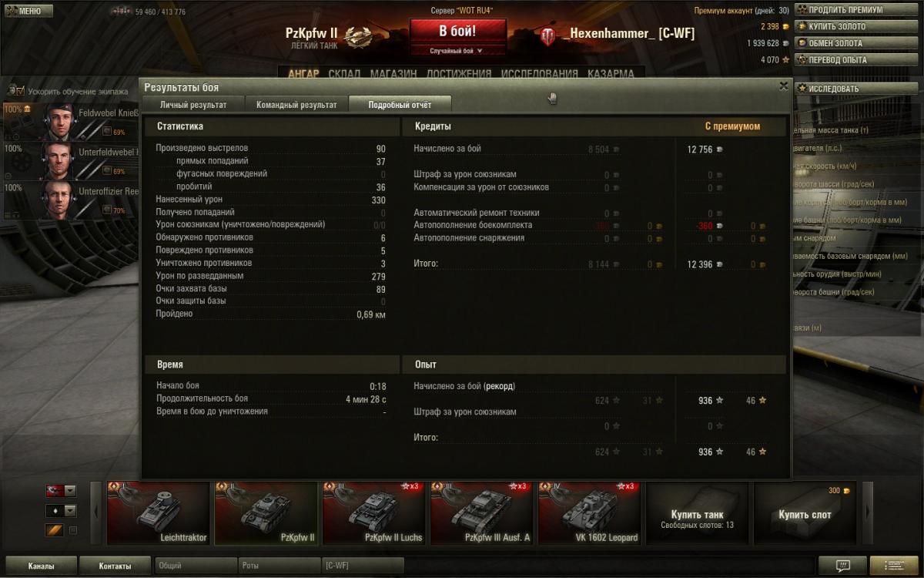The image size is (924, 578).
Task: Click the orange stripe elite filter icon
Action: 54,530
